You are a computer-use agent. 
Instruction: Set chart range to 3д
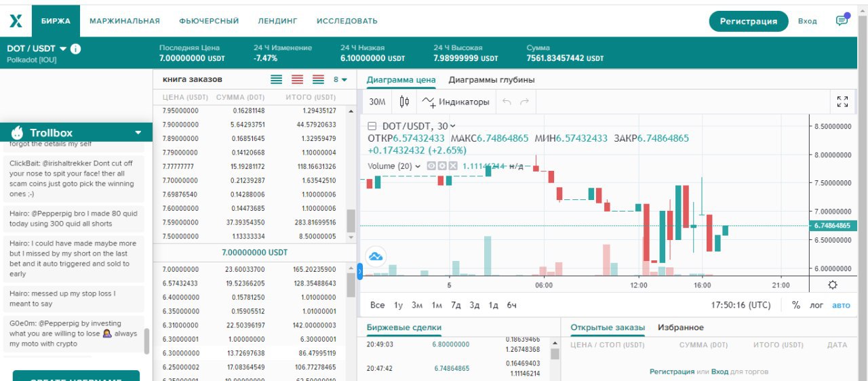(475, 305)
